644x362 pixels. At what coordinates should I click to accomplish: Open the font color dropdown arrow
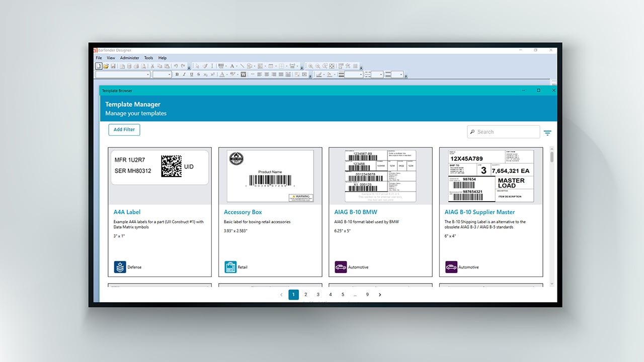[x=227, y=74]
